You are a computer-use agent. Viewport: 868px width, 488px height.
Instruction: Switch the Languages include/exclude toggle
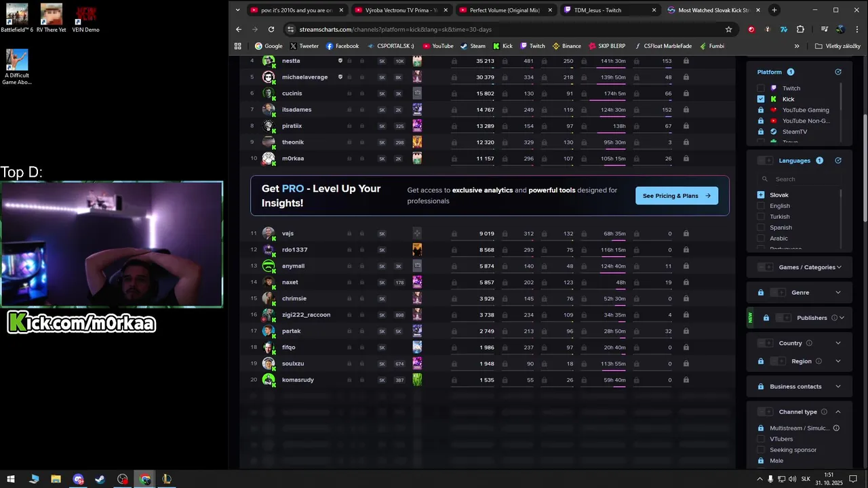(x=765, y=161)
